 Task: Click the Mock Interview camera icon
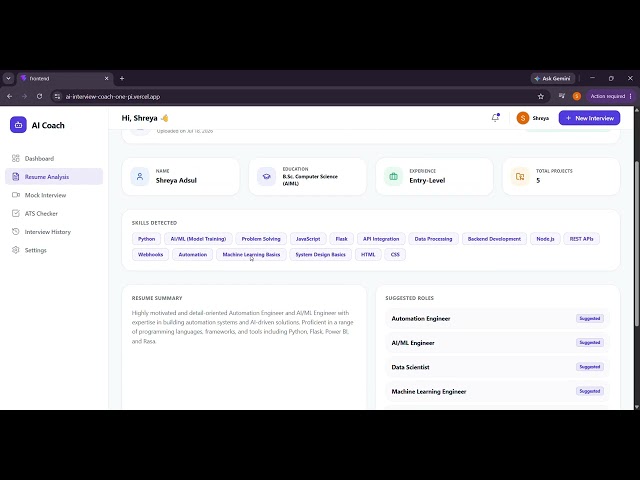click(x=16, y=195)
